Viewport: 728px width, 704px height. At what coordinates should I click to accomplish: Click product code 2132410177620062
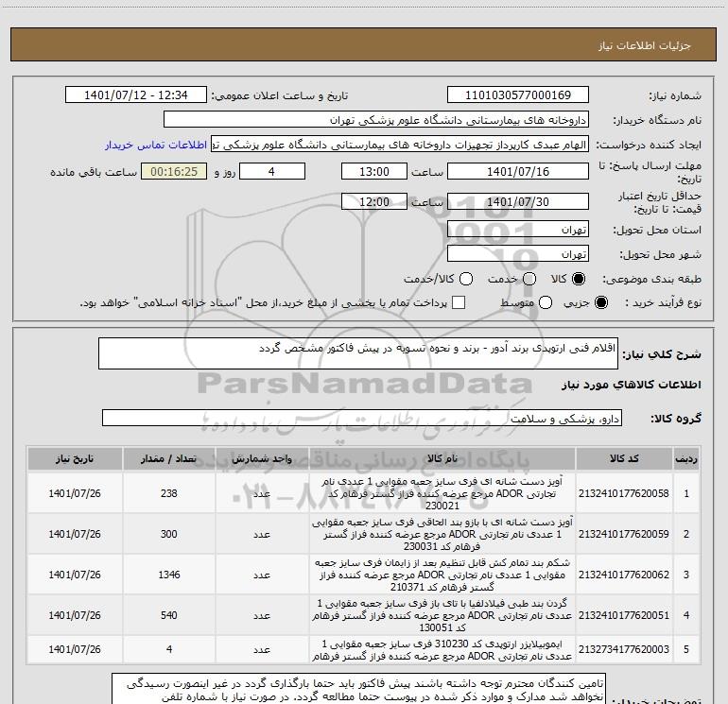pyautogui.click(x=624, y=575)
